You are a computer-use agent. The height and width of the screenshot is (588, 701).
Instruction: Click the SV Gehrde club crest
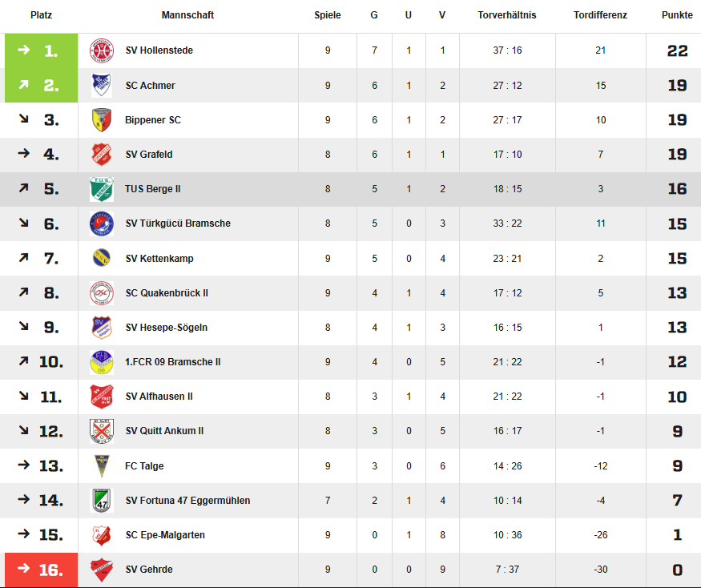(x=101, y=570)
